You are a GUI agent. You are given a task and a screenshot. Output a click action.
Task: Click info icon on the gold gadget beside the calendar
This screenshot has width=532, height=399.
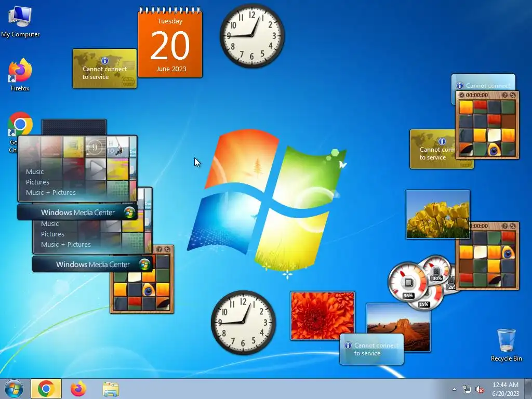point(105,61)
